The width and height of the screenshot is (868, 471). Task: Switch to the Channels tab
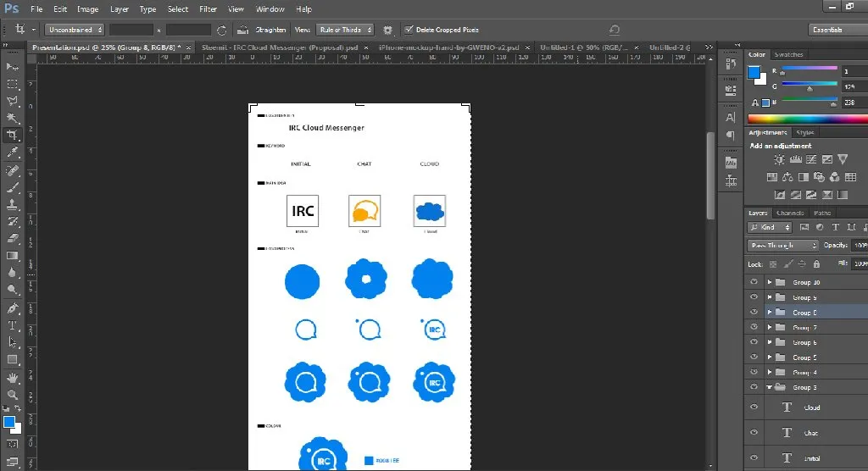pyautogui.click(x=790, y=213)
